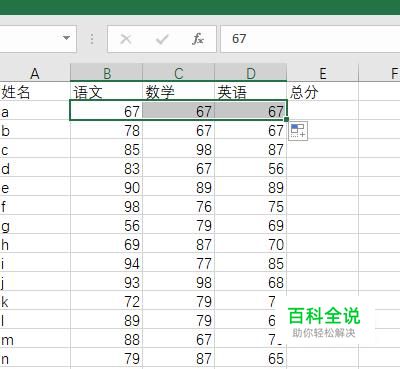Click 英语 score 68 in row j
The image size is (400, 369).
pos(251,281)
